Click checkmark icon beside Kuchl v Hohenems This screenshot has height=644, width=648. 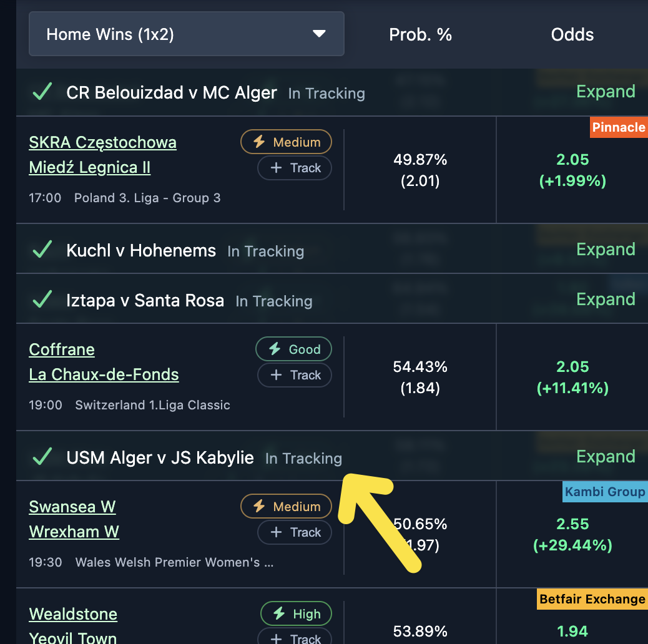[x=42, y=251]
